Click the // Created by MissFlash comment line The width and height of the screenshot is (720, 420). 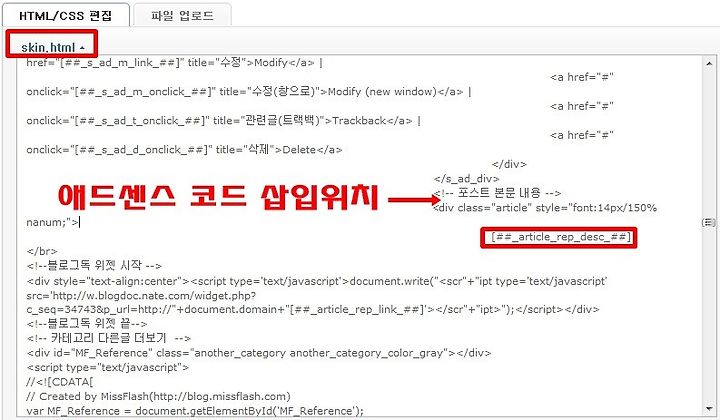158,396
